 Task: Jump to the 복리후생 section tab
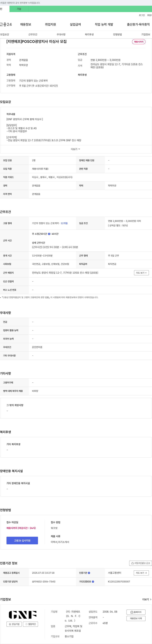coord(89,34)
